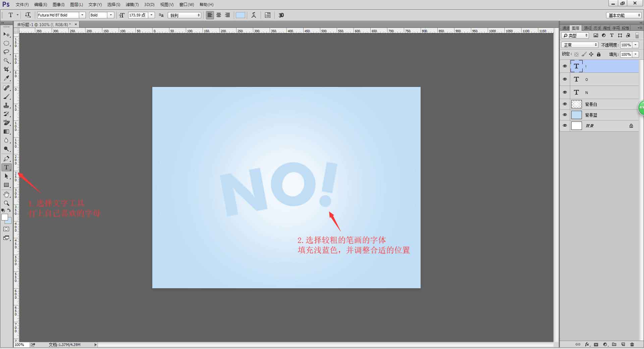644x349 pixels.
Task: Open the 文件(F) menu
Action: [22, 5]
